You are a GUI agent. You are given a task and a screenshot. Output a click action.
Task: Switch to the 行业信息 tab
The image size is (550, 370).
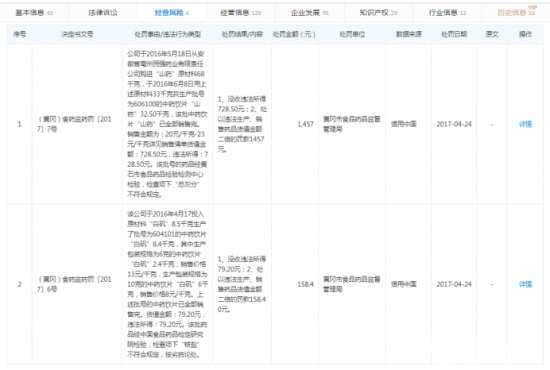click(447, 13)
